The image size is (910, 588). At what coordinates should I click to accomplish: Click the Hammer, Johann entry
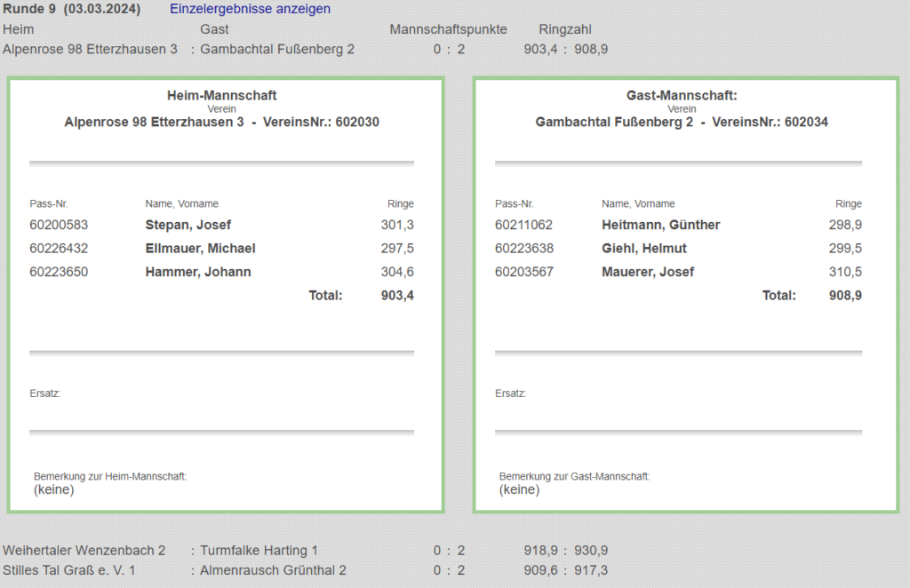coord(197,272)
